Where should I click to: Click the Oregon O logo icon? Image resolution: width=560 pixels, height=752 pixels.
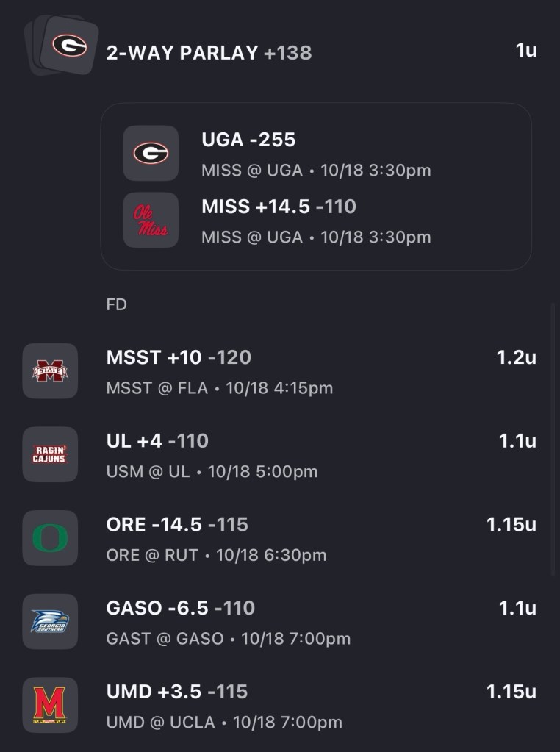[50, 538]
